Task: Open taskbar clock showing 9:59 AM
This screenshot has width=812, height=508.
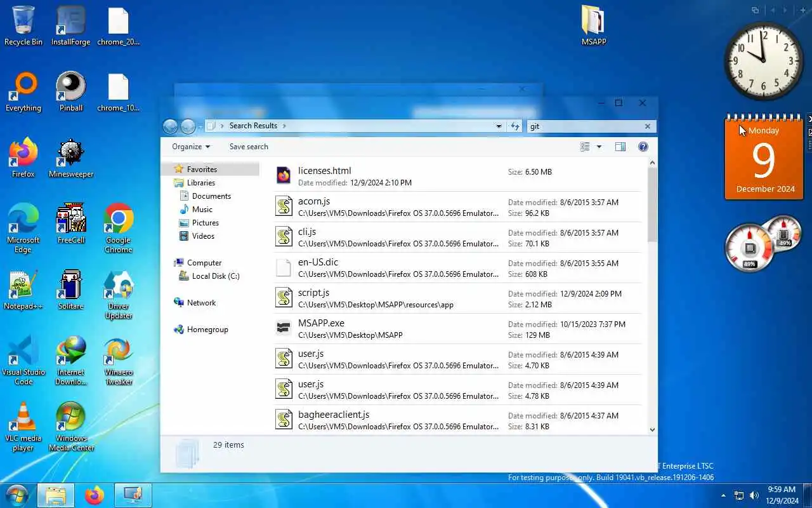Action: click(x=782, y=495)
